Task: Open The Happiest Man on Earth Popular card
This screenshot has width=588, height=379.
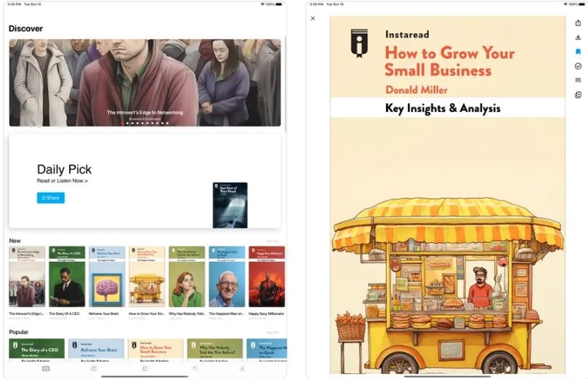Action: (267, 350)
